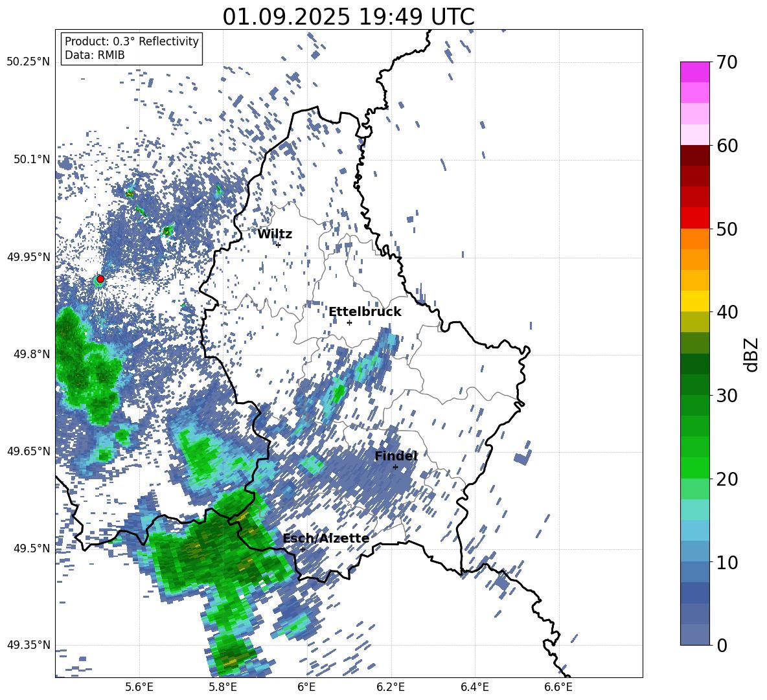Click the bright red colorbar segment at 50

click(695, 218)
